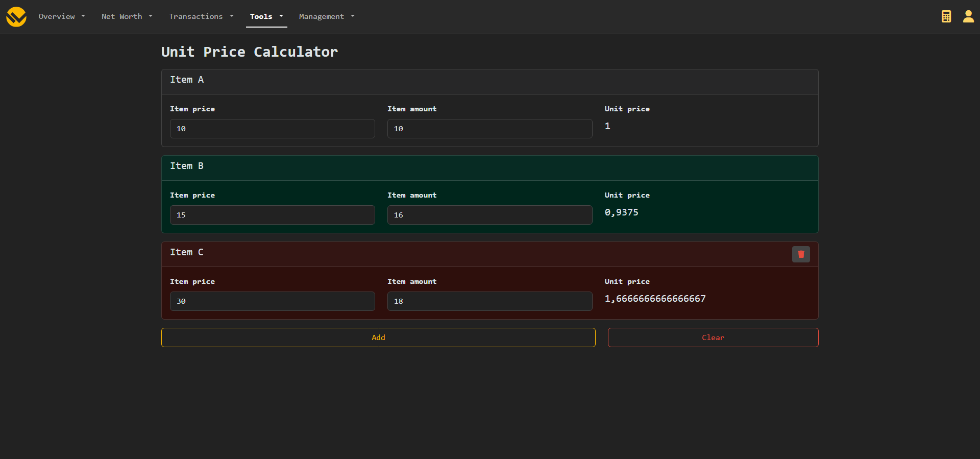Click the Item C card header
Screen dimensions: 980x459
click(x=459, y=254)
